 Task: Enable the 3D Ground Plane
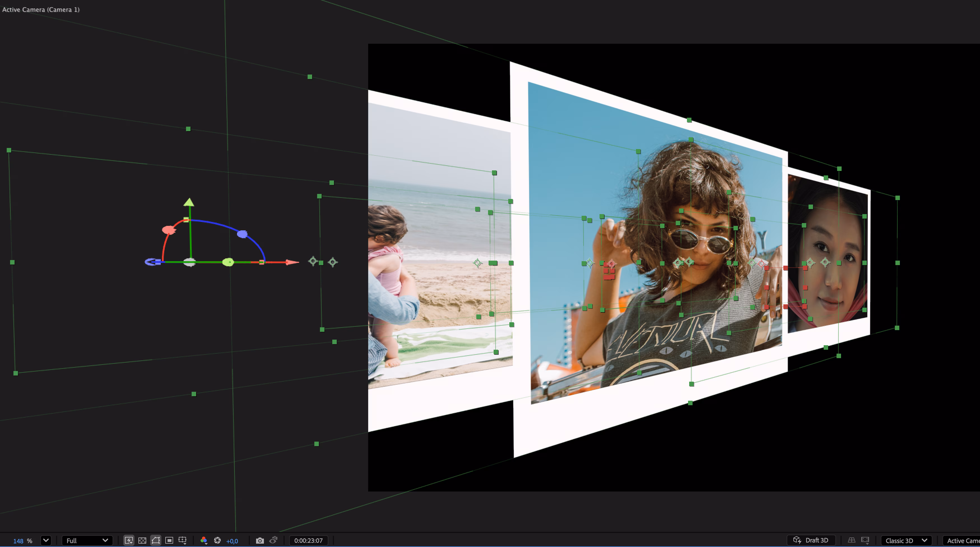pos(852,541)
